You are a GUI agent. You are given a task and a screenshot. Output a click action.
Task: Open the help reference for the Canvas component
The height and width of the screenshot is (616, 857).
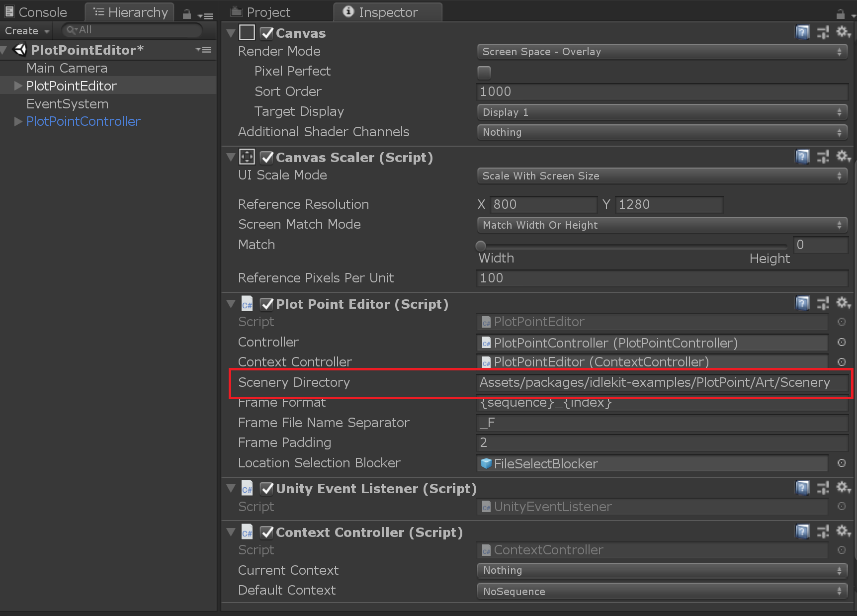(802, 32)
